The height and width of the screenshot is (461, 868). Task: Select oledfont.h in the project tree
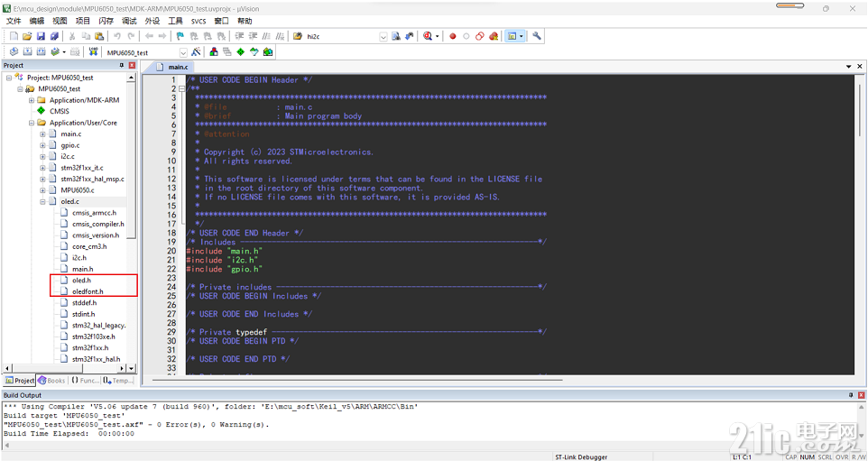tap(88, 291)
